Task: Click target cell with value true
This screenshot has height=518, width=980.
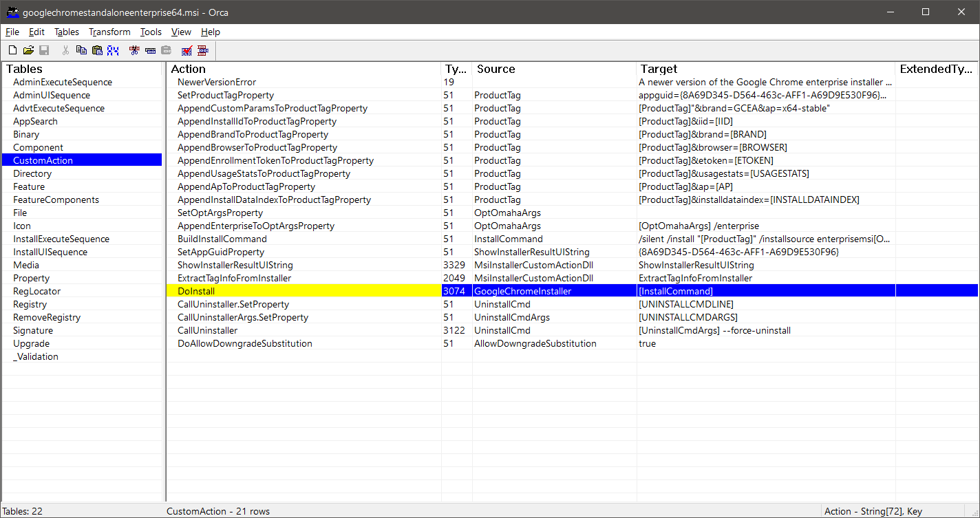Action: 766,343
